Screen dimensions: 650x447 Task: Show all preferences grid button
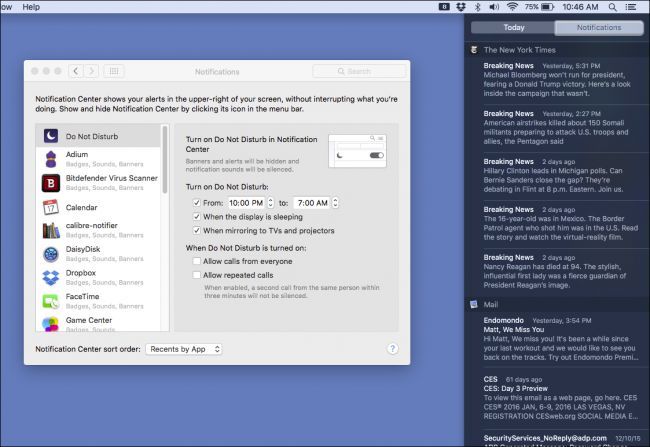click(x=114, y=71)
